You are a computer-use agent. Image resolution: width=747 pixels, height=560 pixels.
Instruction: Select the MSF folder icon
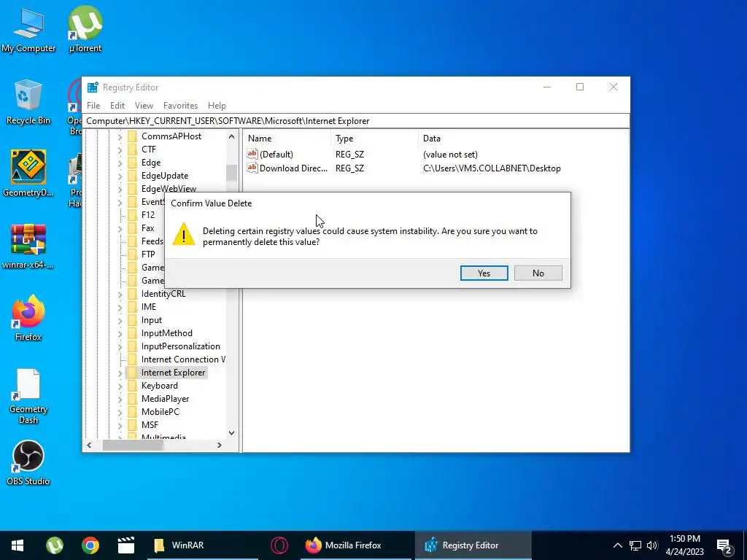[x=132, y=425]
